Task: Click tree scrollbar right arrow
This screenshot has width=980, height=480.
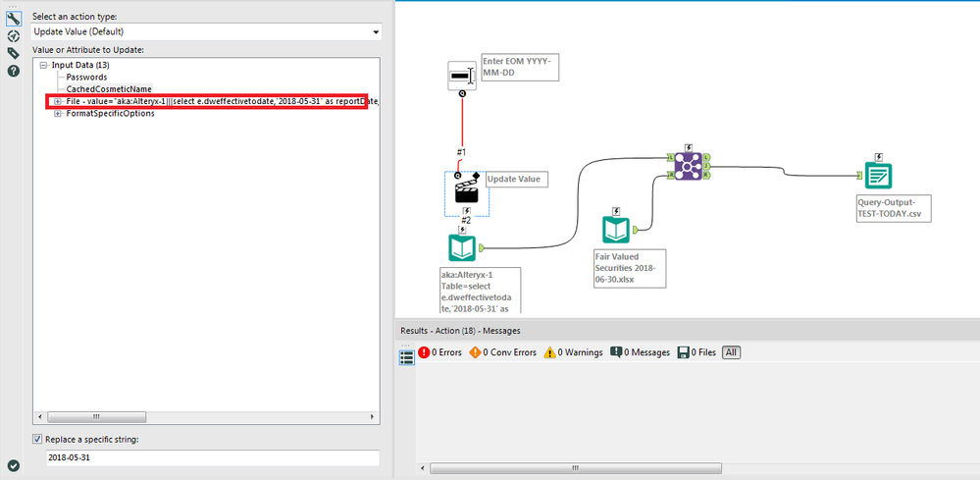Action: pyautogui.click(x=373, y=416)
